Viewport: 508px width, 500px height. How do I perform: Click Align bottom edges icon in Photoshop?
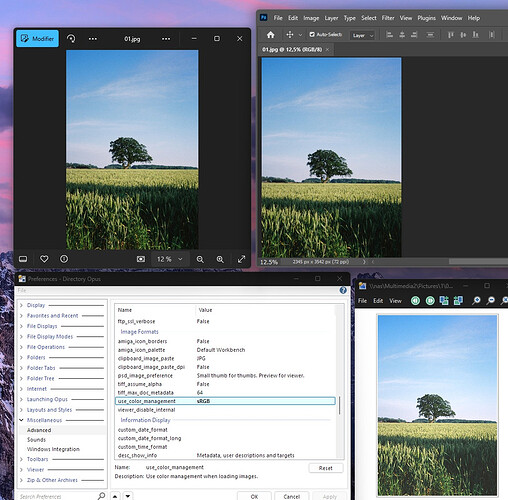(x=476, y=34)
